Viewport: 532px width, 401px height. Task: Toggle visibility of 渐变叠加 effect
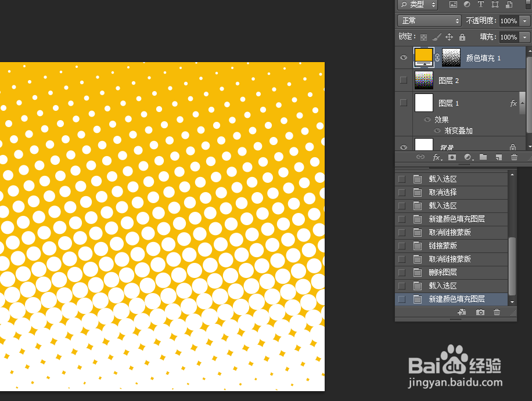coord(437,131)
